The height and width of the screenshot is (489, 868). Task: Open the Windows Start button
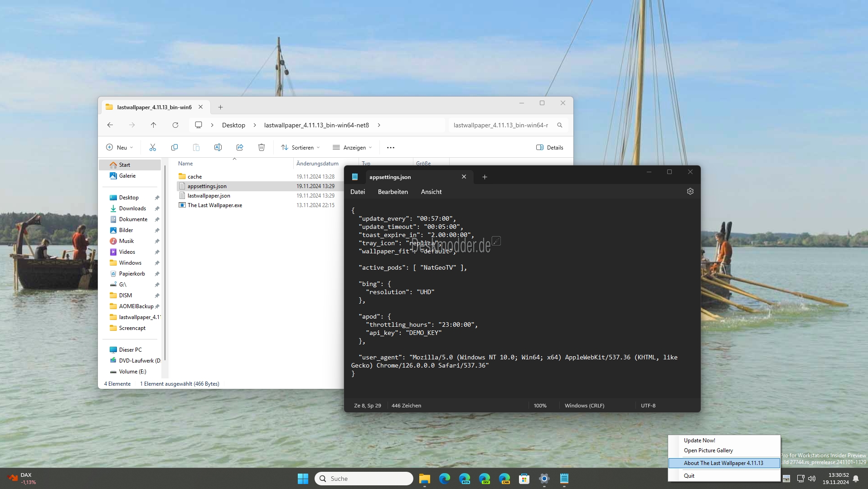click(x=303, y=479)
